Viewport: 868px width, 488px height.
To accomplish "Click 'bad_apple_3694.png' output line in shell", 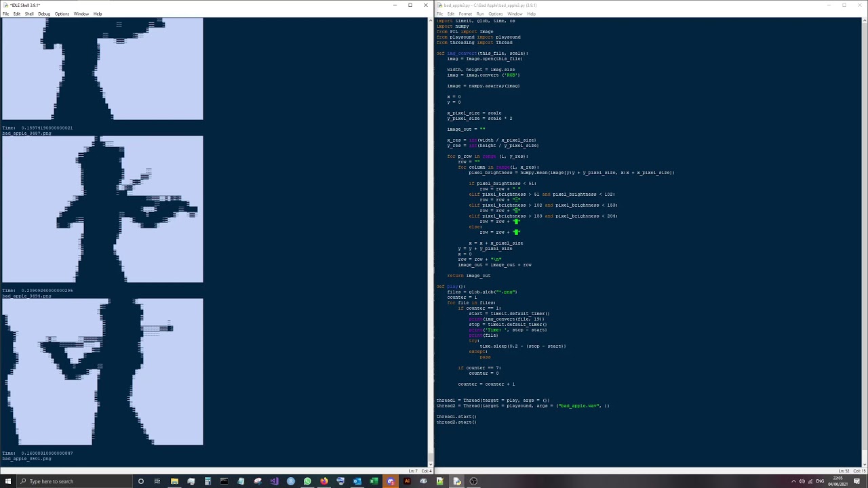I will point(26,296).
